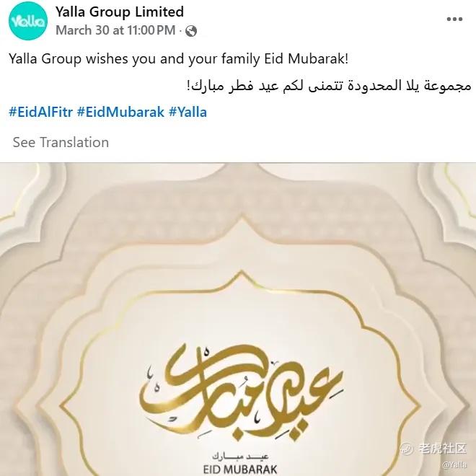This screenshot has height=476, width=476.
Task: Open the Yalla round profile logo
Action: point(28,21)
